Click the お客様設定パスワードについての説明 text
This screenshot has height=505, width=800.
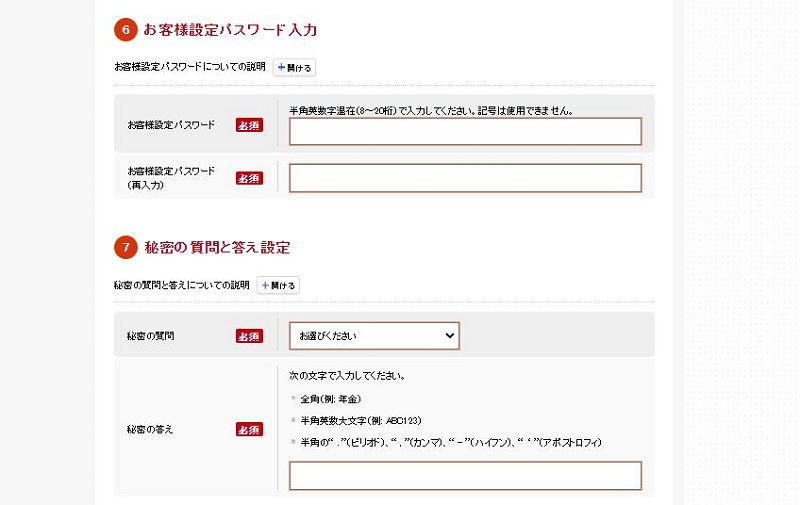click(x=190, y=68)
